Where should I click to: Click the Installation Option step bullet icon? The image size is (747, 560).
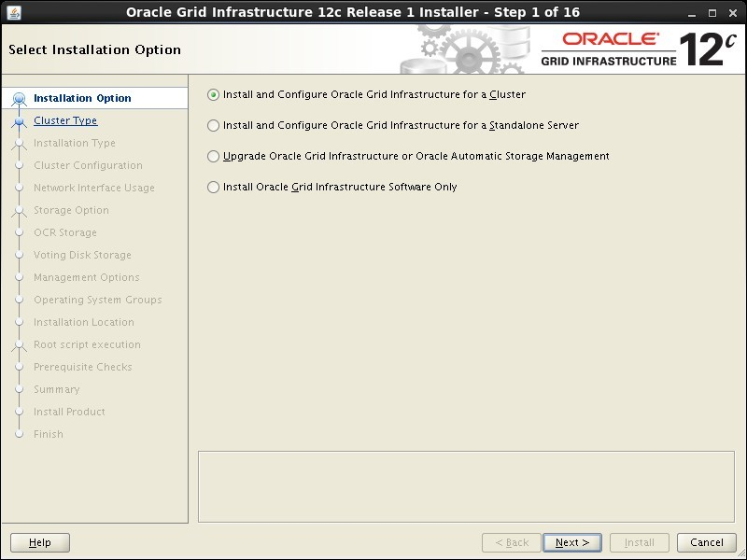pyautogui.click(x=19, y=99)
